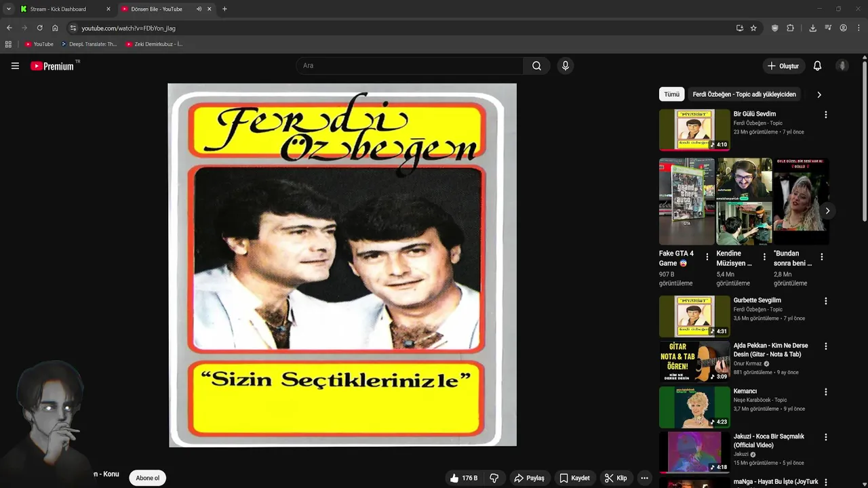Open options for Fake GTA 4 short
Viewport: 868px width, 488px height.
pos(707,257)
